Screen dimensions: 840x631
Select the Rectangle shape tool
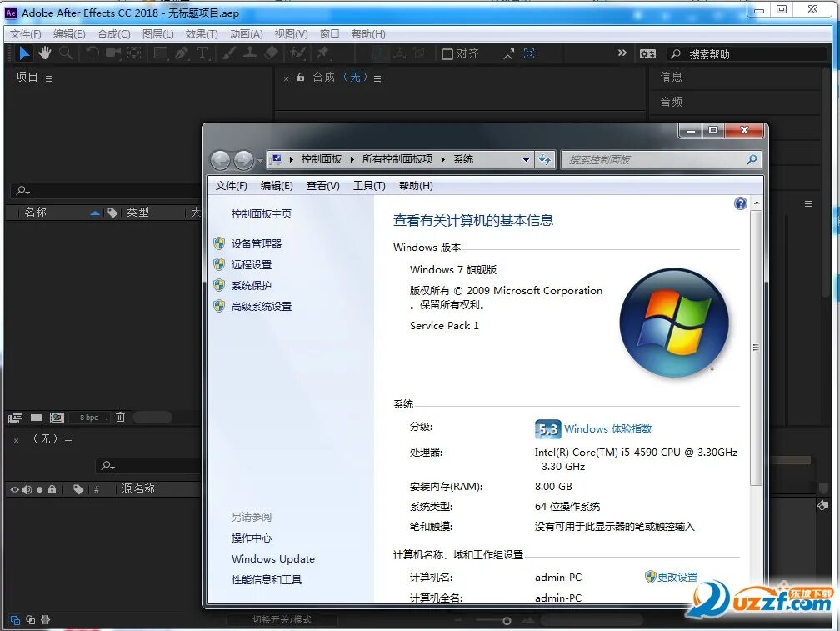[x=161, y=53]
